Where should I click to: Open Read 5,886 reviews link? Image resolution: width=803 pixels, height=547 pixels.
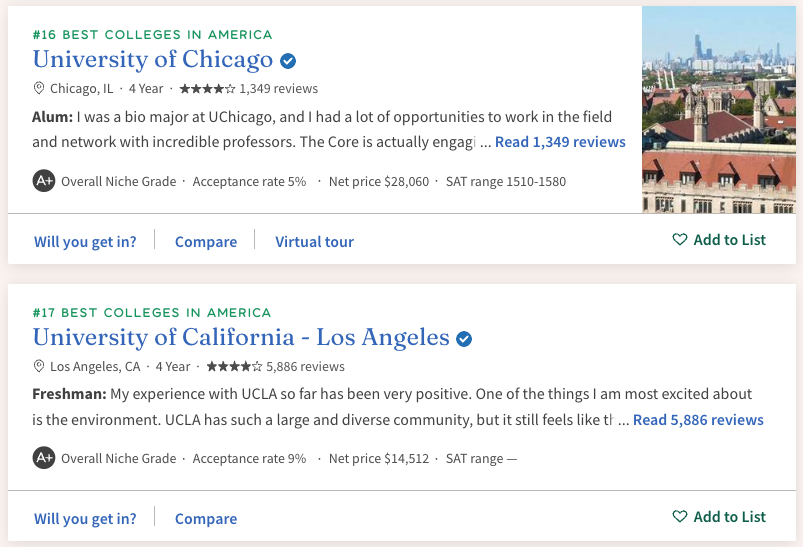(698, 420)
